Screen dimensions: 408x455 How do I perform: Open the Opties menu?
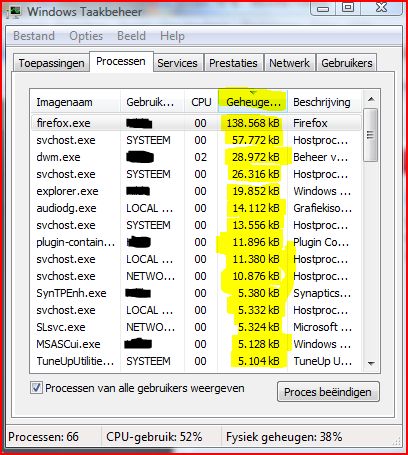point(86,36)
